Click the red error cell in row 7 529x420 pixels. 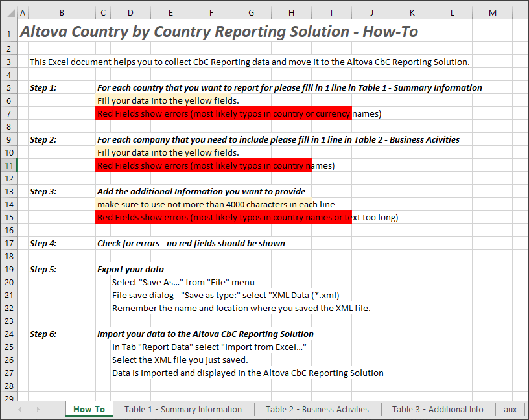point(194,113)
